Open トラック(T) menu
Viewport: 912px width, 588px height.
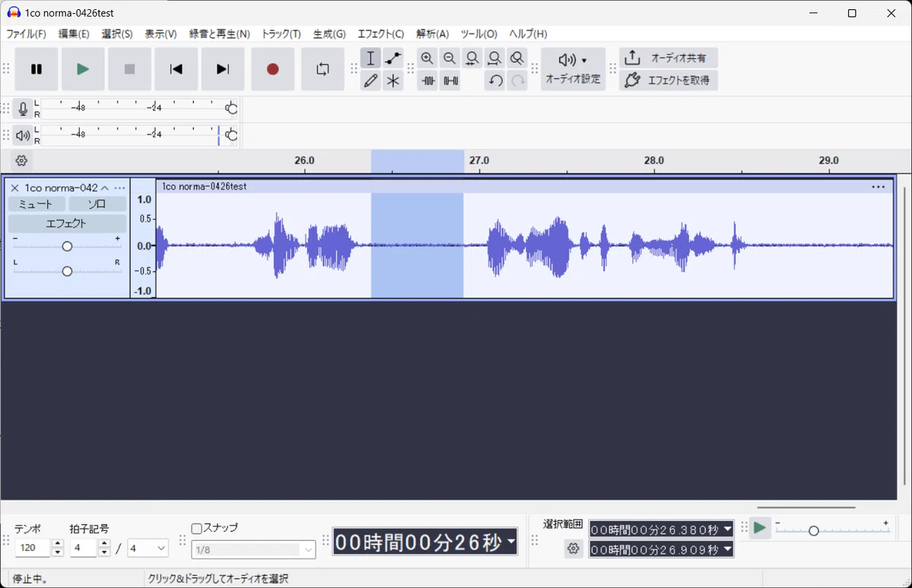click(x=281, y=34)
